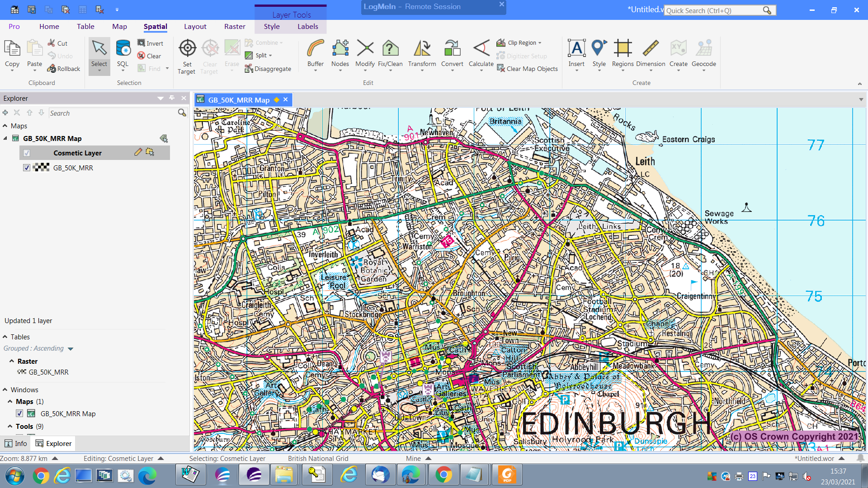This screenshot has width=868, height=488.
Task: Click the Transform tool
Action: coord(421,54)
